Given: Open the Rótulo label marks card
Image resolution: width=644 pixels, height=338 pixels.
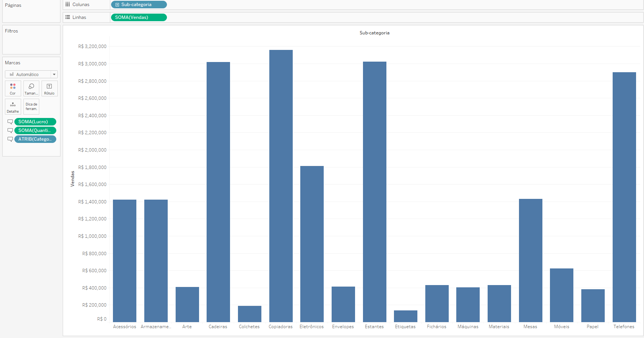Looking at the screenshot, I should [49, 88].
